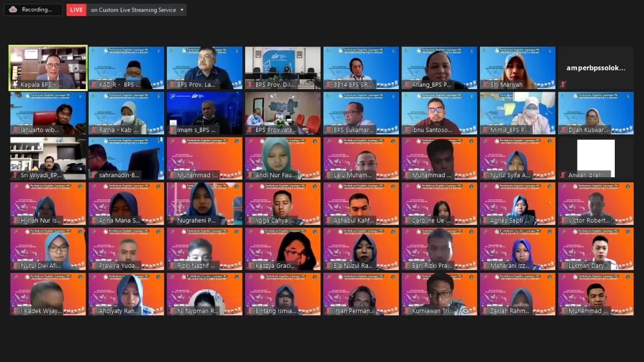Click the muted mic icon beside Anwar Ibrahi
The width and height of the screenshot is (644, 362).
coord(563,175)
